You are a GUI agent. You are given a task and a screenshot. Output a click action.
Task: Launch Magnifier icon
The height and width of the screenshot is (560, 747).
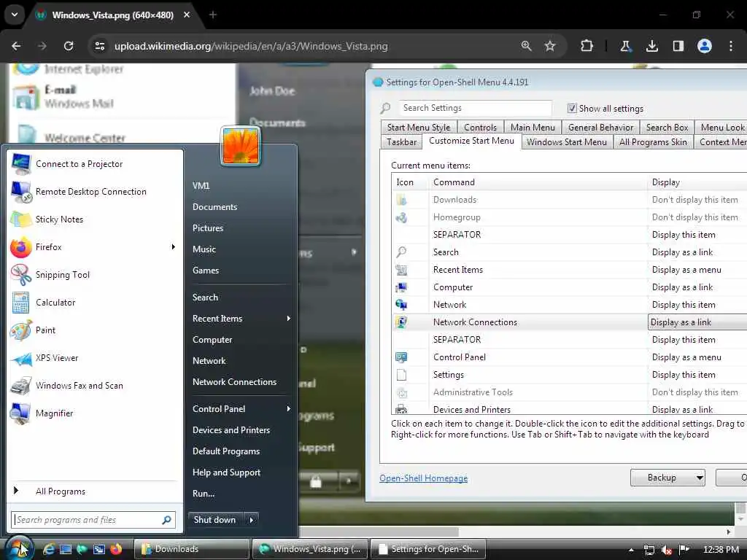coord(21,413)
